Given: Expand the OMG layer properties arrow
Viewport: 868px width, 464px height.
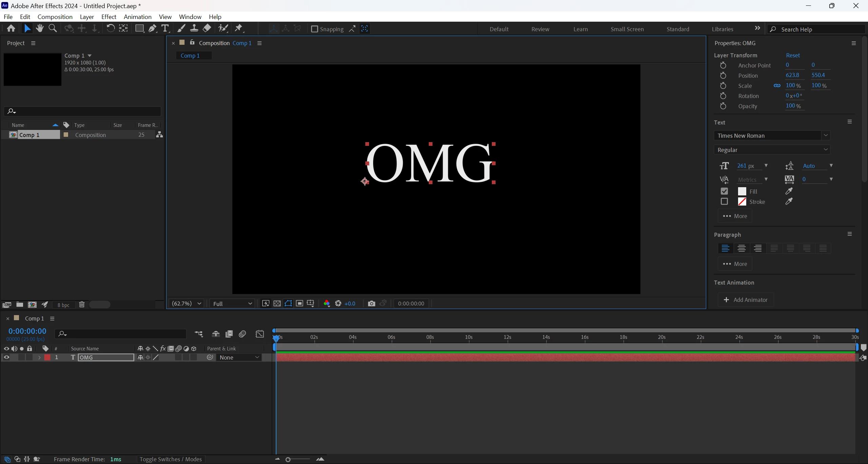Looking at the screenshot, I should [x=39, y=357].
